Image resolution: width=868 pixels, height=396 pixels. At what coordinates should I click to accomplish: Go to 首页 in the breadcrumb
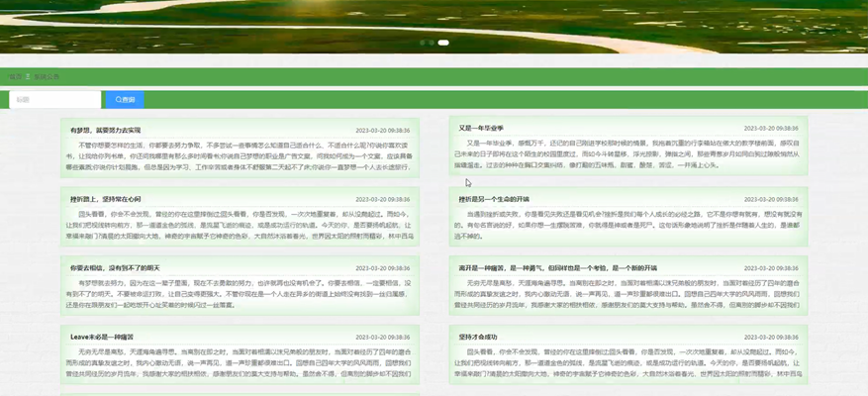[x=15, y=76]
